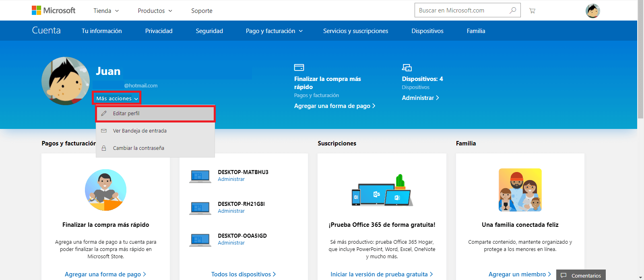This screenshot has width=644, height=280.
Task: Open Servicios y suscripciones tab
Action: tap(356, 31)
